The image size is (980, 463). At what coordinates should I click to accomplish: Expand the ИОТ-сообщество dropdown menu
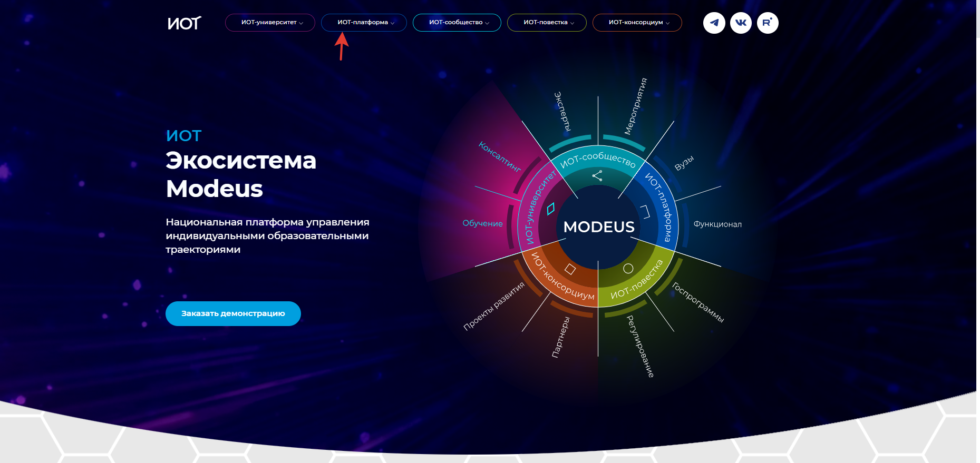(x=457, y=23)
